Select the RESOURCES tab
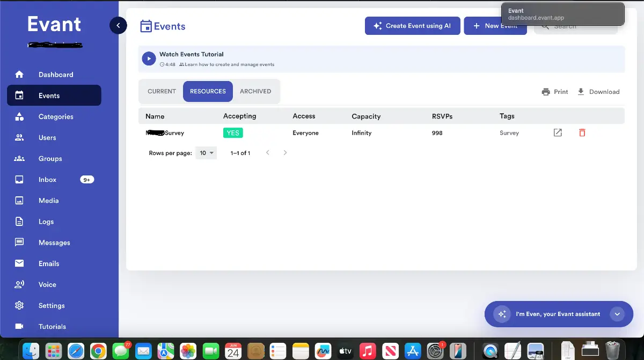 click(x=208, y=91)
